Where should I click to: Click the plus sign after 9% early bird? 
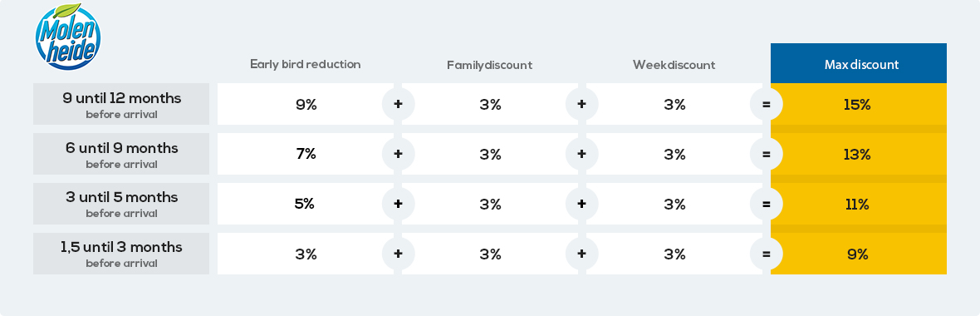(x=398, y=104)
